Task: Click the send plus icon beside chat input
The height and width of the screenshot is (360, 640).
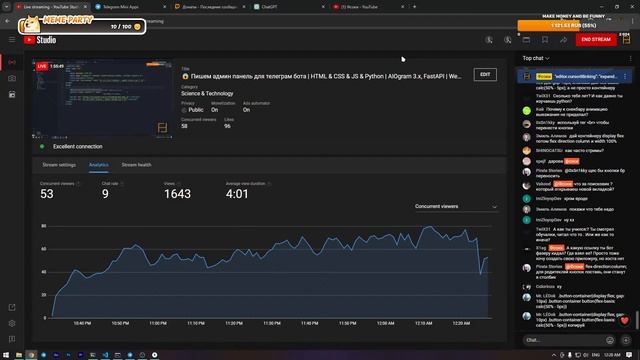Action: (626, 340)
